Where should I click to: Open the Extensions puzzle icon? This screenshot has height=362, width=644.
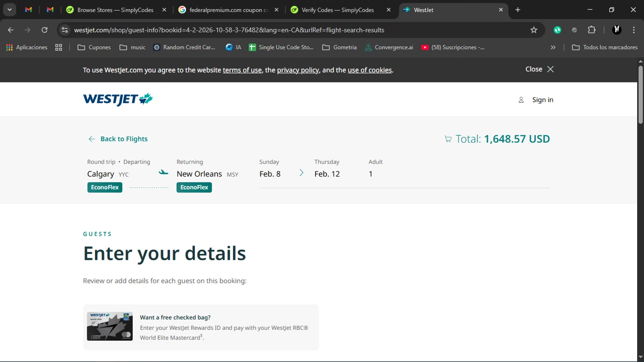pos(592,30)
